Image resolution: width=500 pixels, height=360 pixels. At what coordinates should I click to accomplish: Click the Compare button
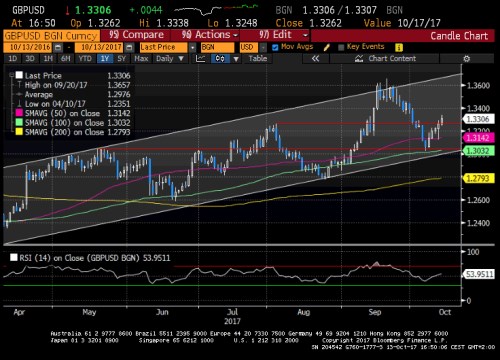pos(136,35)
